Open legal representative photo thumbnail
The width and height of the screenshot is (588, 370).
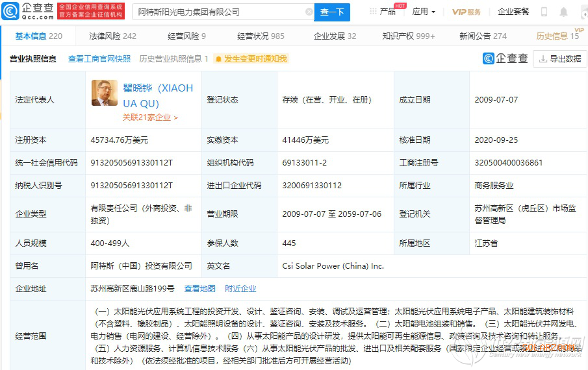pyautogui.click(x=104, y=92)
